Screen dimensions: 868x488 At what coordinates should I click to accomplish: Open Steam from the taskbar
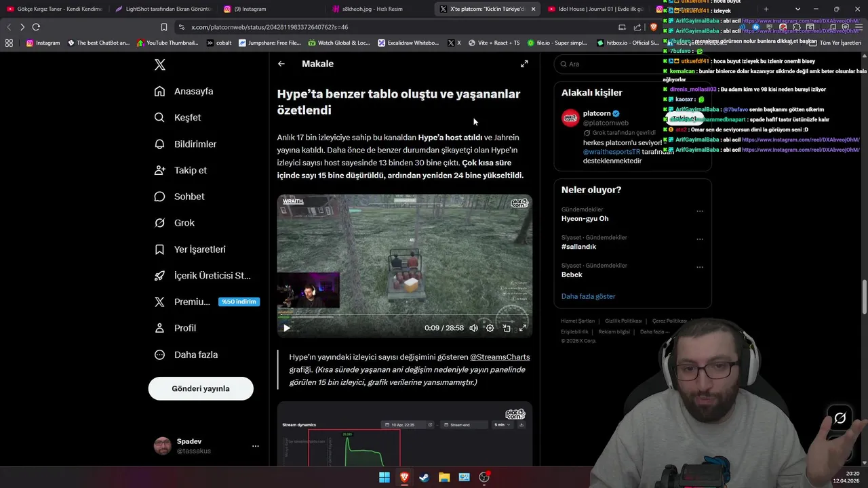click(424, 477)
